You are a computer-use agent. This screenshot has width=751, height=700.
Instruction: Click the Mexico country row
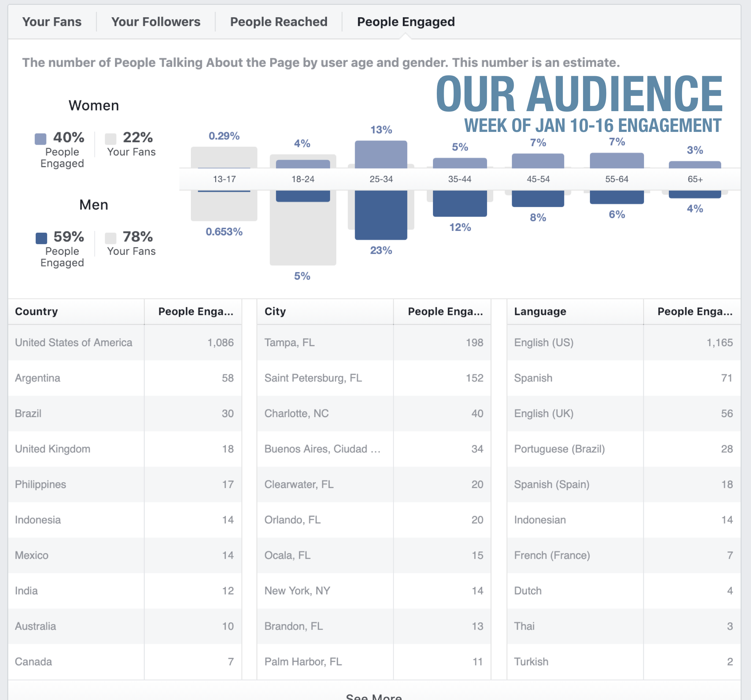coord(125,555)
